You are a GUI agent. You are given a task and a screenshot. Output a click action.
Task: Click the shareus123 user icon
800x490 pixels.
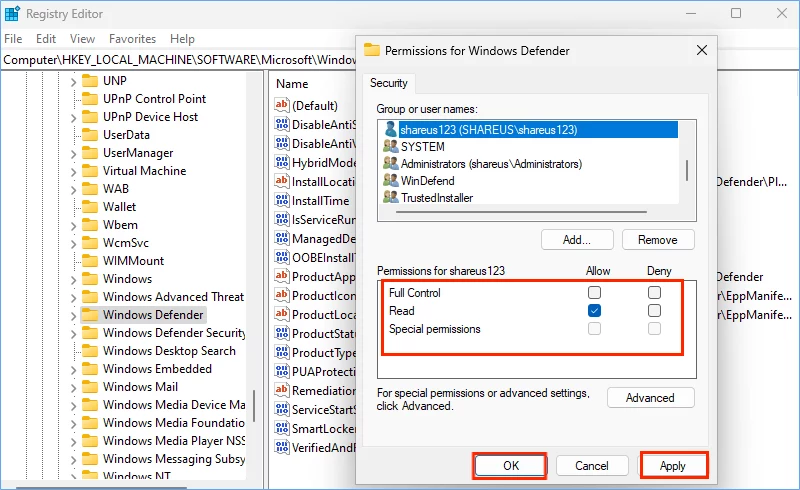point(391,129)
